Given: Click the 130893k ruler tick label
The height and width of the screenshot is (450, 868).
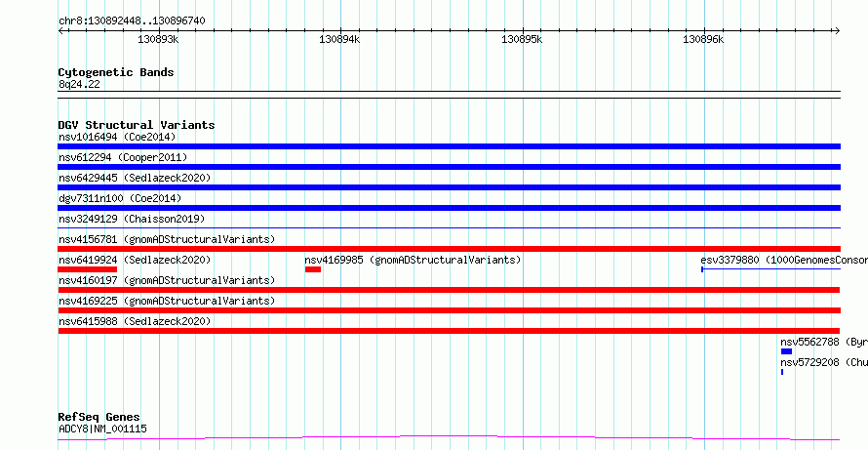Looking at the screenshot, I should 158,39.
